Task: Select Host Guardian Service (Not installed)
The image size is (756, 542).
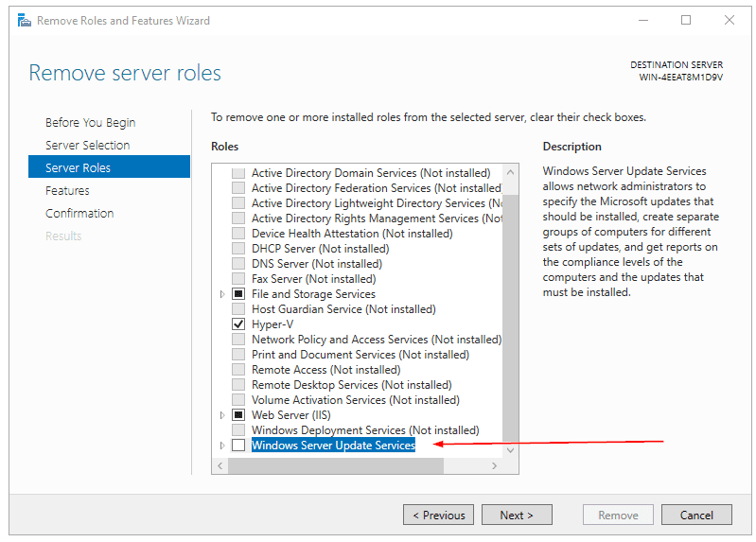Action: pos(343,309)
